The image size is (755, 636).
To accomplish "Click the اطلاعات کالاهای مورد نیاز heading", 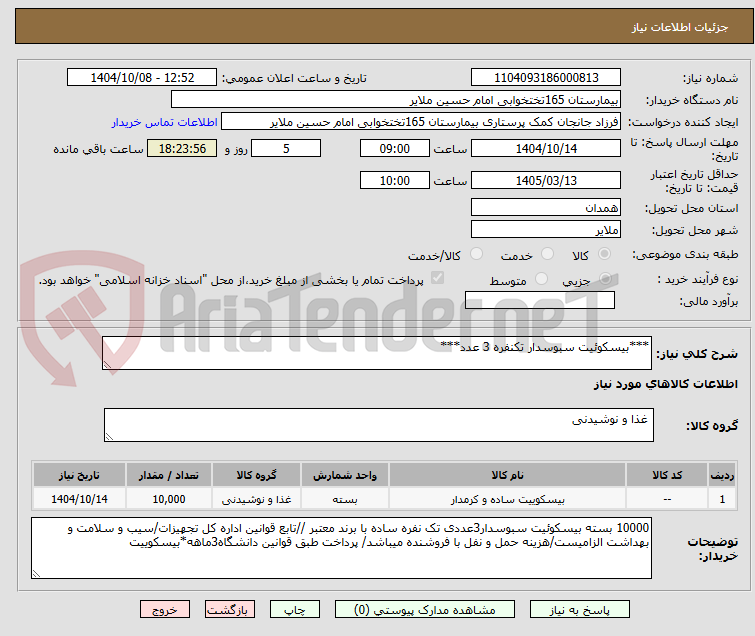I will (x=665, y=384).
